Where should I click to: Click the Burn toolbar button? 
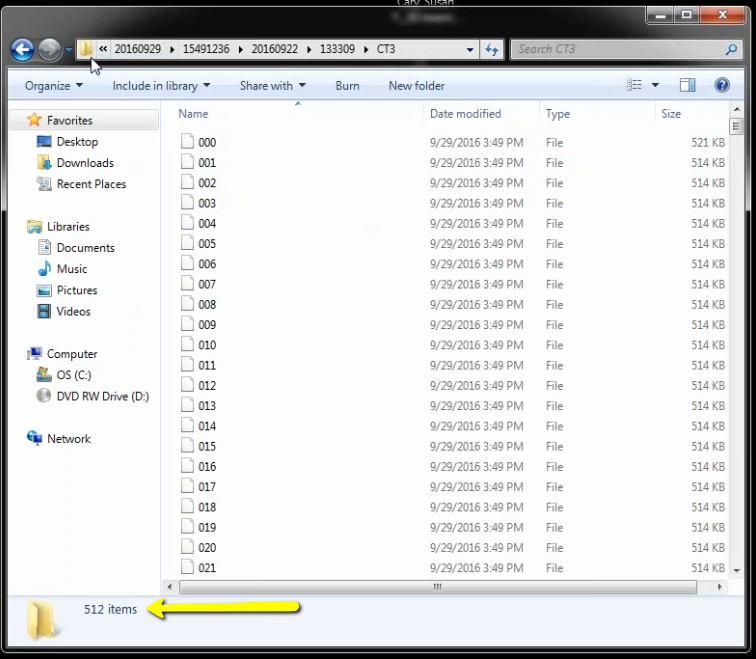(347, 86)
